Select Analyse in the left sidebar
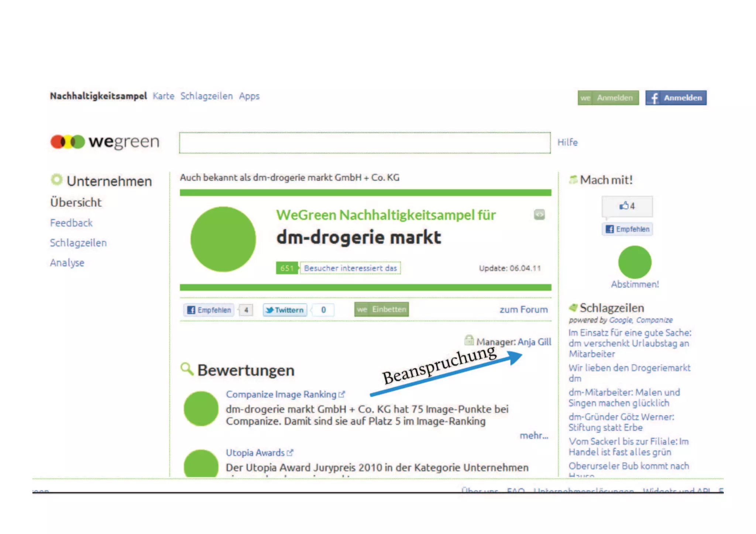Image resolution: width=756 pixels, height=534 pixels. click(x=67, y=263)
